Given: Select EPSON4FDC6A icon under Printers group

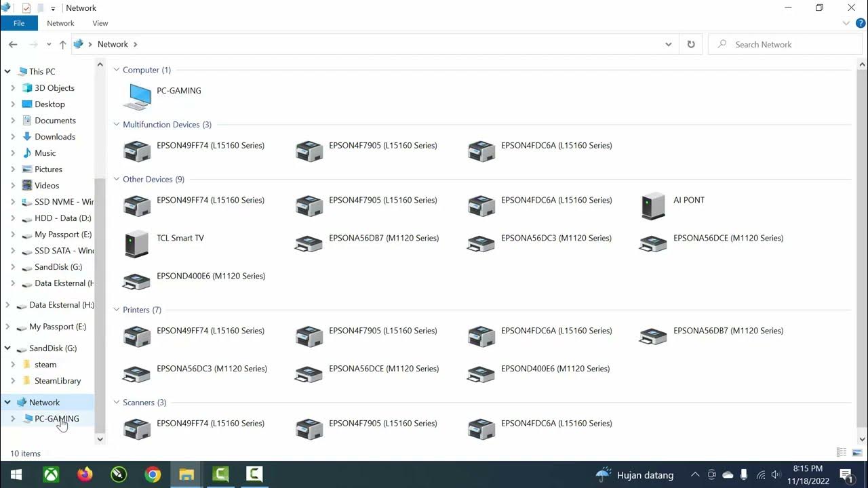Looking at the screenshot, I should point(482,336).
